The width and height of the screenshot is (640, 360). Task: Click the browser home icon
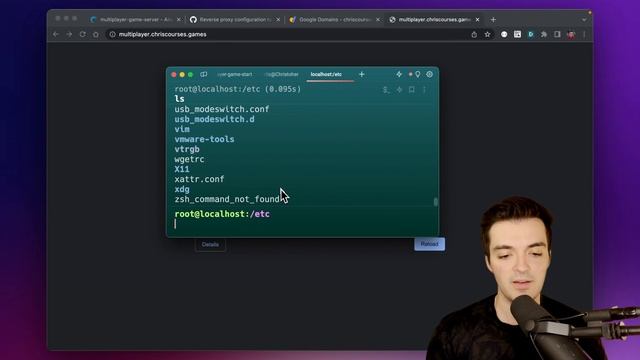tap(96, 34)
